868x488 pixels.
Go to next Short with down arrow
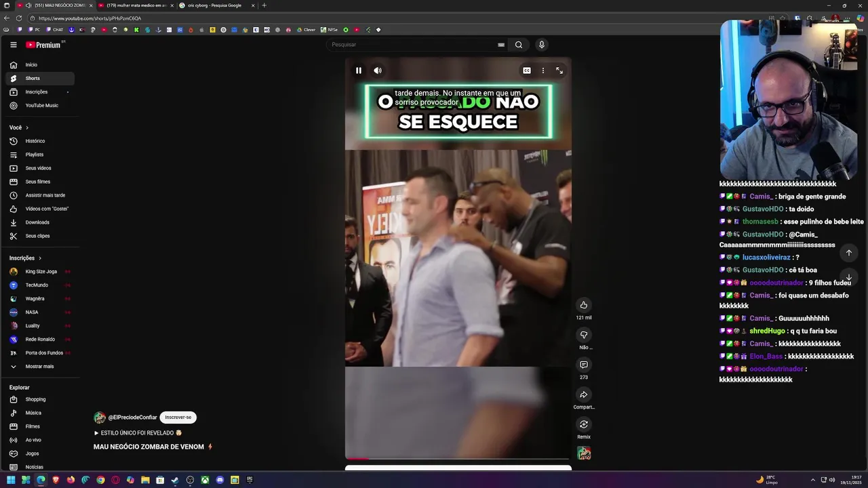(x=848, y=277)
